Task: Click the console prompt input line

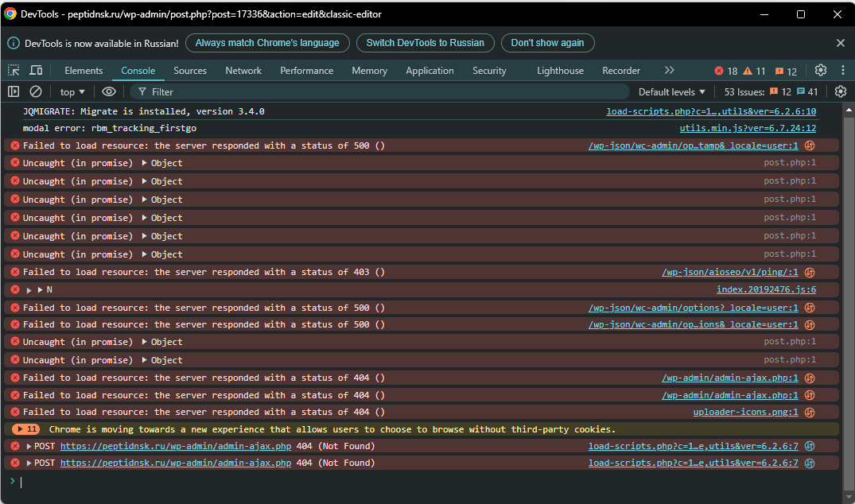Action: (x=426, y=482)
